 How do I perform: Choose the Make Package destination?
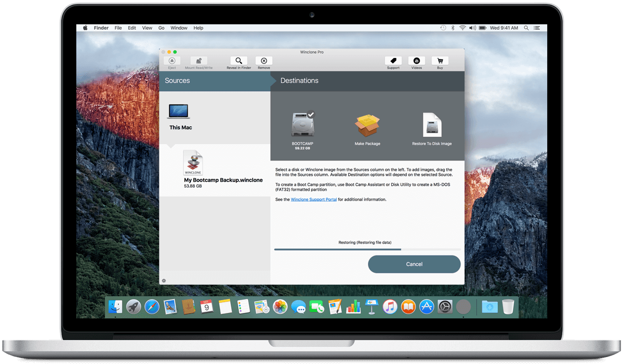click(367, 130)
